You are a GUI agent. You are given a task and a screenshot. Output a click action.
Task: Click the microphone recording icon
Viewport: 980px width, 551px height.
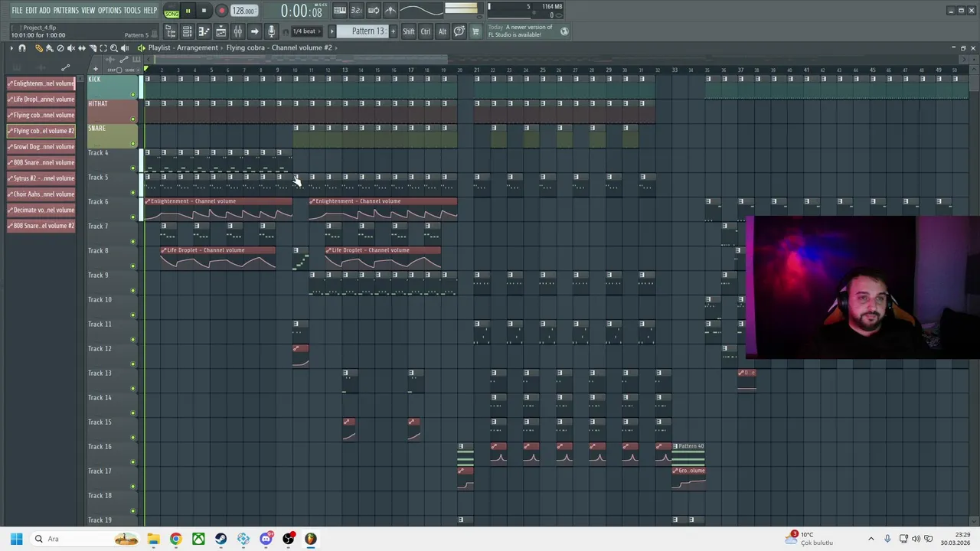click(271, 31)
